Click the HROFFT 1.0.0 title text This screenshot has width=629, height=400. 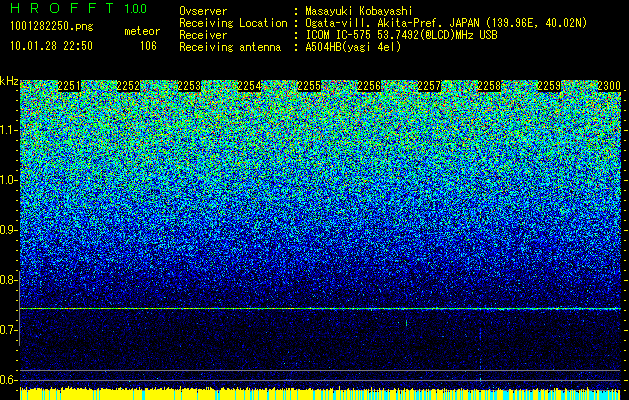pos(79,8)
